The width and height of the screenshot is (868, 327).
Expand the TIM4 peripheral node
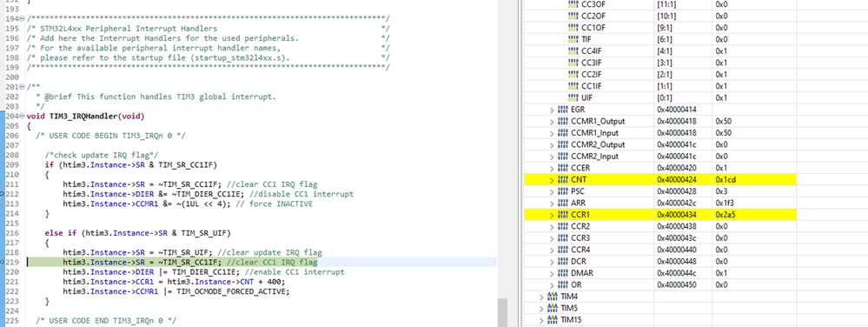point(541,297)
